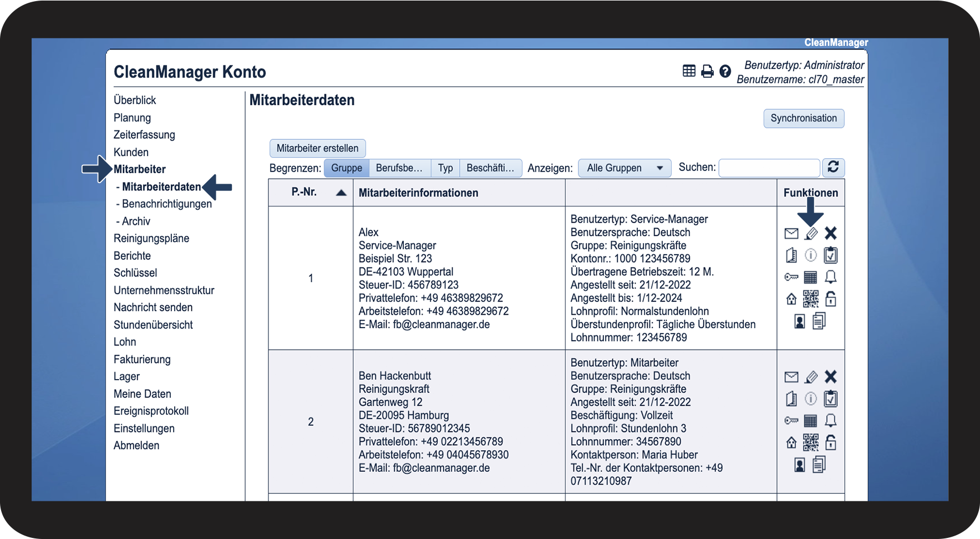Toggle the Berufsbe… filter button
Viewport: 980px width, 539px height.
pyautogui.click(x=399, y=168)
